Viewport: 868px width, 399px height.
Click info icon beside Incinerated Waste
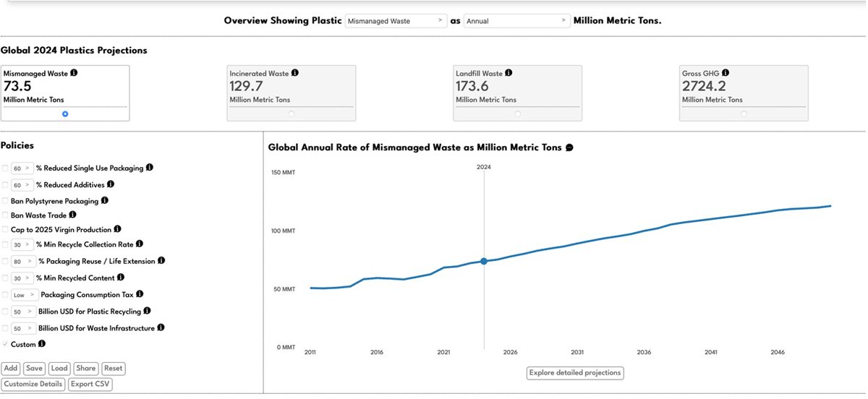(294, 73)
